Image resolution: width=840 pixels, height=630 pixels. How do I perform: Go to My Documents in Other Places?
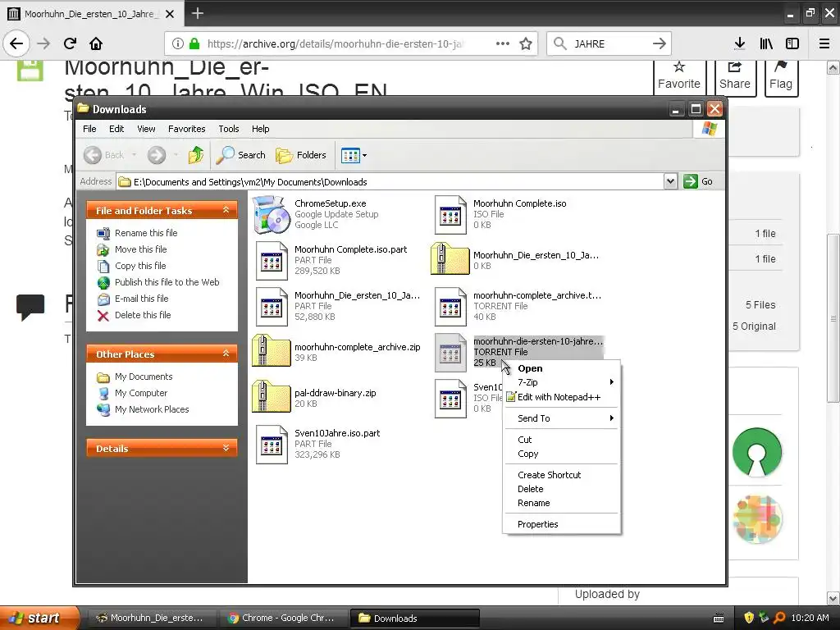(135, 377)
